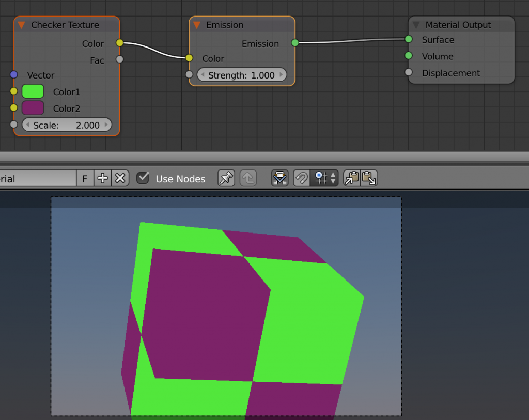Toggle the fake user F button
This screenshot has width=529, height=420.
(85, 178)
